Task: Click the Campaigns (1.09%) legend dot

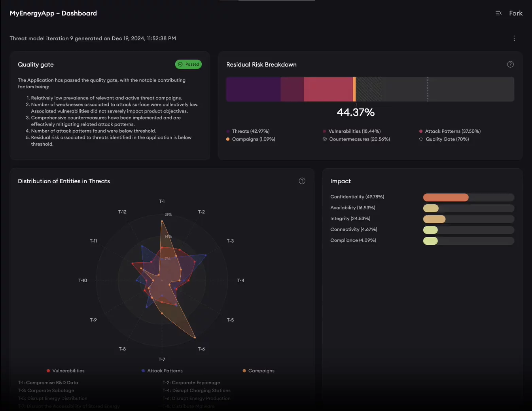Action: click(228, 139)
